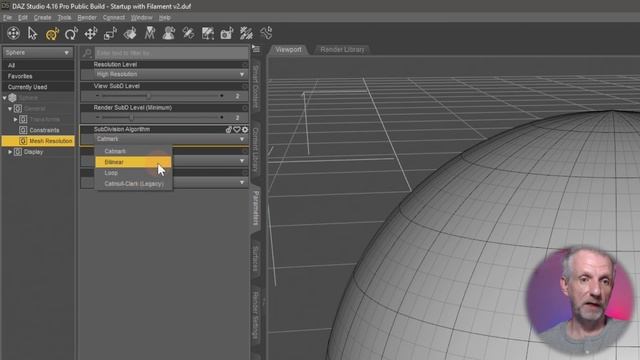Choose Loop in the algorithm list
Image resolution: width=640 pixels, height=360 pixels.
(133, 173)
